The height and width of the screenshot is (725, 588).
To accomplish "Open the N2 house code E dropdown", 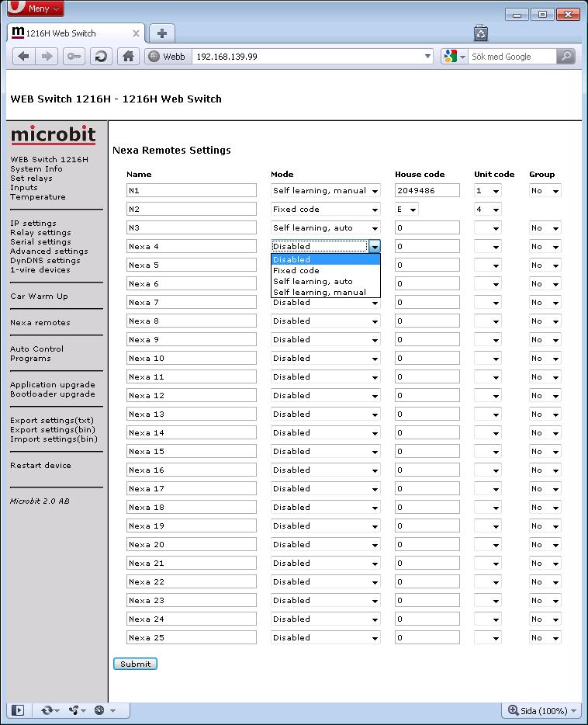I will click(406, 209).
